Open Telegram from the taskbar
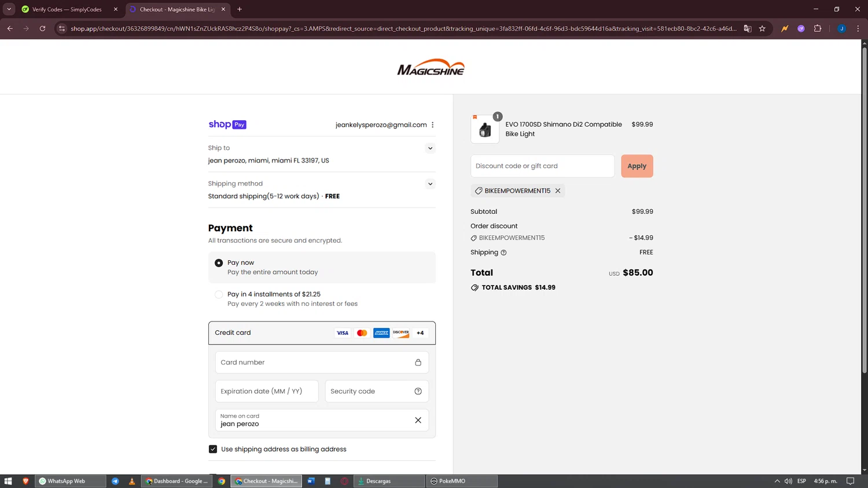 tap(115, 481)
